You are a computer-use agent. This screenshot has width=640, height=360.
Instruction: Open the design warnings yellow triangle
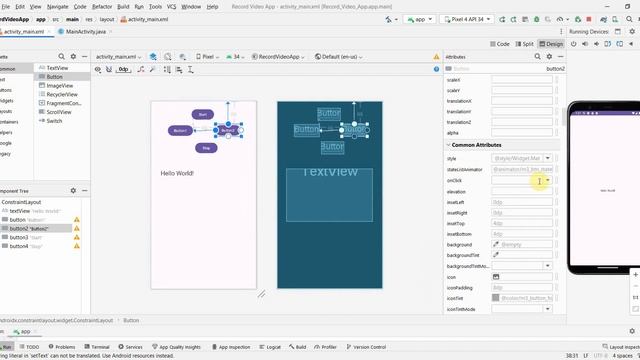coord(436,57)
